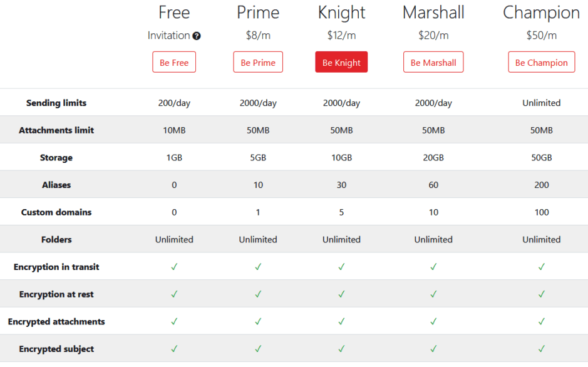
Task: Click Marshall plan Encrypted attachments checkmark
Action: point(433,321)
